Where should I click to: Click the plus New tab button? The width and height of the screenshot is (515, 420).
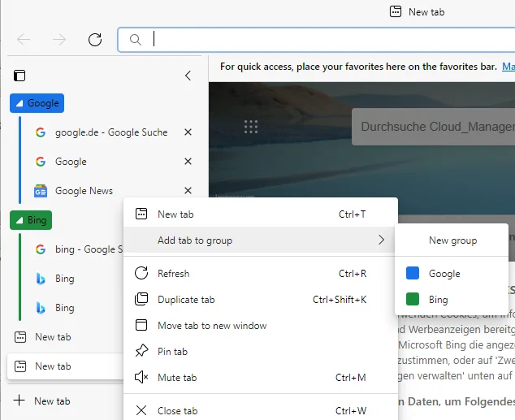42,401
